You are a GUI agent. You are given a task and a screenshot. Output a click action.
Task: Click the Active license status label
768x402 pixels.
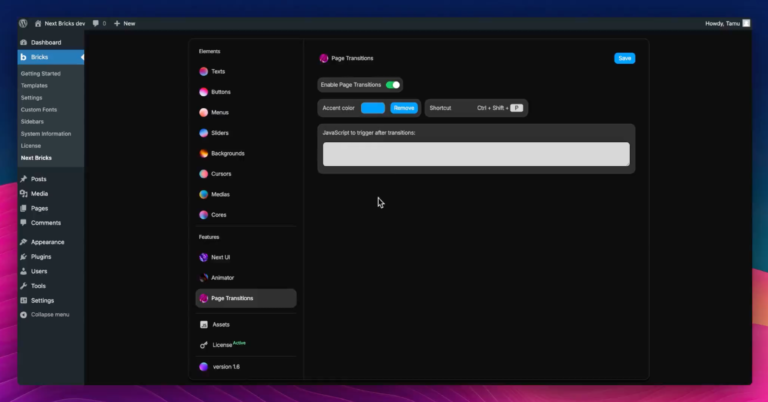point(239,343)
